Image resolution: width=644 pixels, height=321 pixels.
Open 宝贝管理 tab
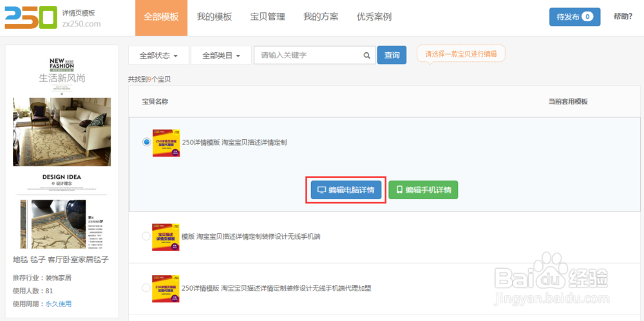pyautogui.click(x=268, y=17)
